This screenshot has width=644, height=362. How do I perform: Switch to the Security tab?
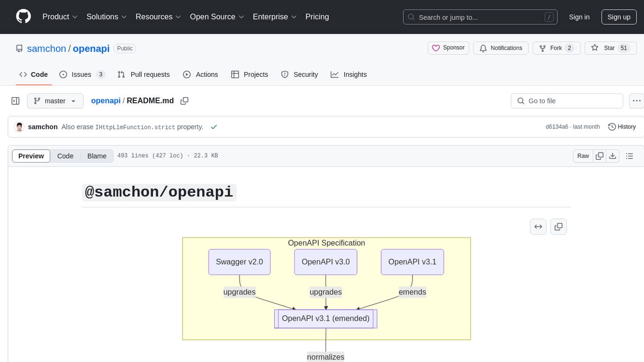coord(300,74)
